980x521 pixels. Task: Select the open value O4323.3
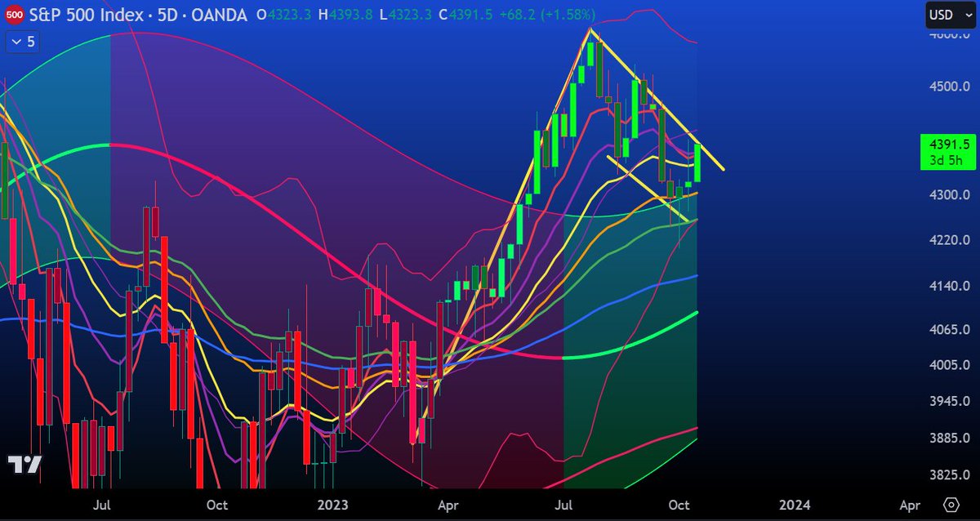(283, 15)
